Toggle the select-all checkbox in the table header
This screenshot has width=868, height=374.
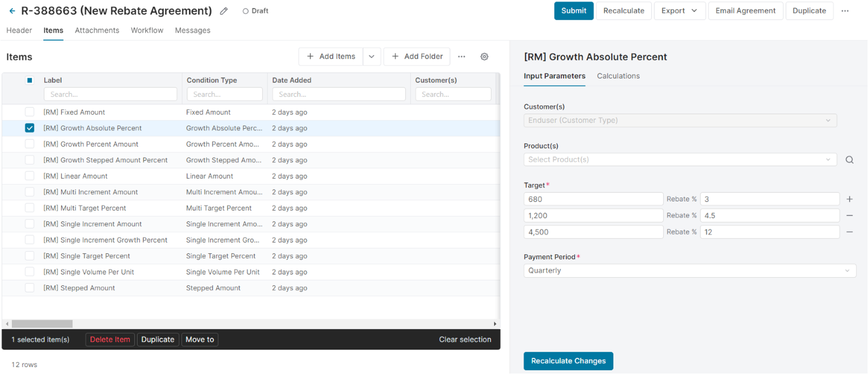29,80
